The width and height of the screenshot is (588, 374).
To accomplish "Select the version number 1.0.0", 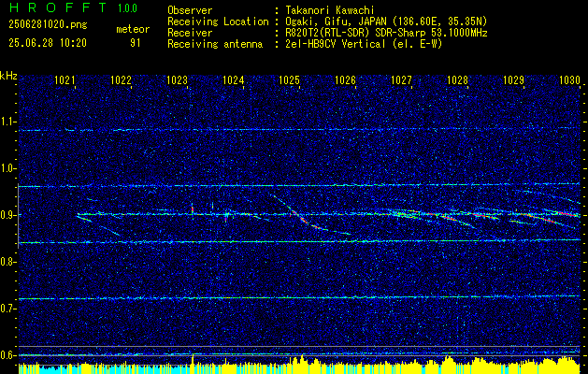I will [127, 8].
